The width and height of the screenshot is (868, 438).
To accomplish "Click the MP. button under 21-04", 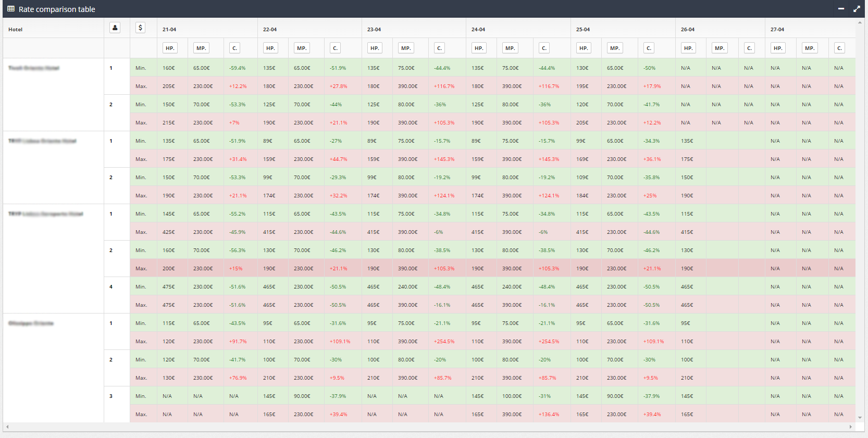I will click(201, 48).
